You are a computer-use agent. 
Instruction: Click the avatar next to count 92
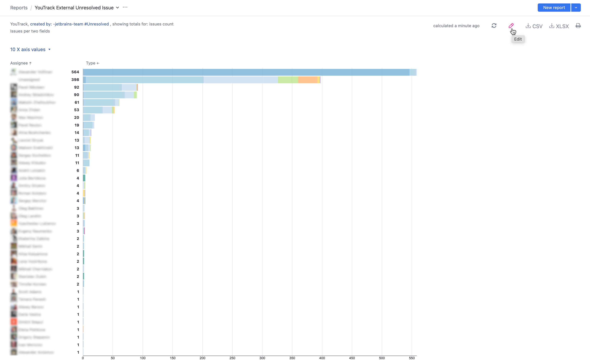[x=14, y=87]
